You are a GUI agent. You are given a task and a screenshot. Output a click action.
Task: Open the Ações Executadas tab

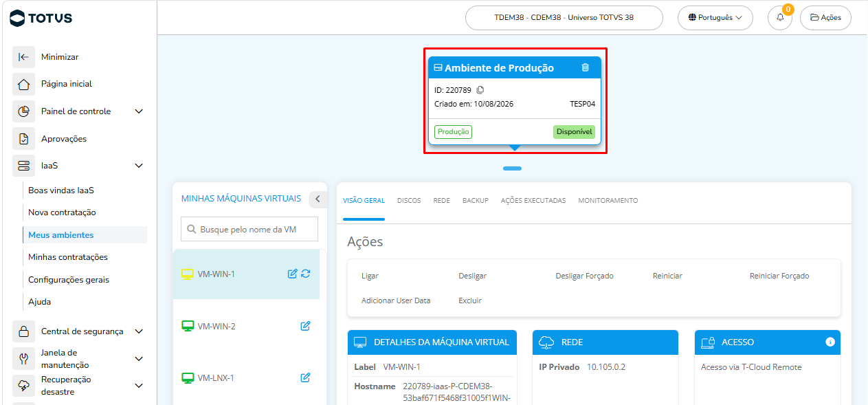coord(533,201)
